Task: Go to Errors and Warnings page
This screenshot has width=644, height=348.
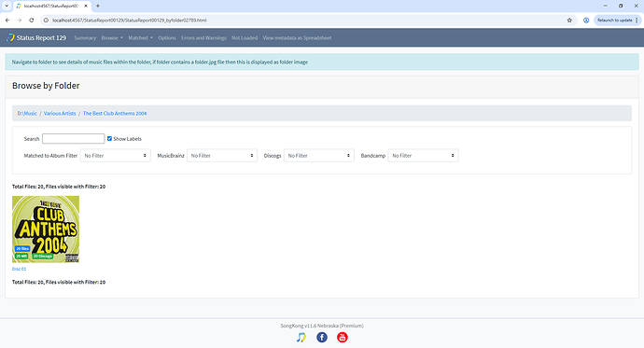Action: click(x=203, y=37)
